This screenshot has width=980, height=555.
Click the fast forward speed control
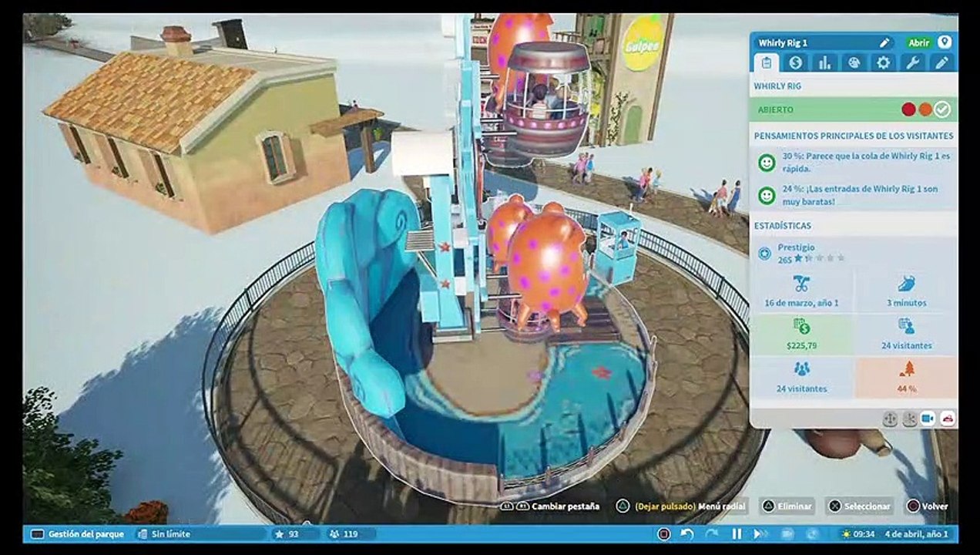point(760,533)
